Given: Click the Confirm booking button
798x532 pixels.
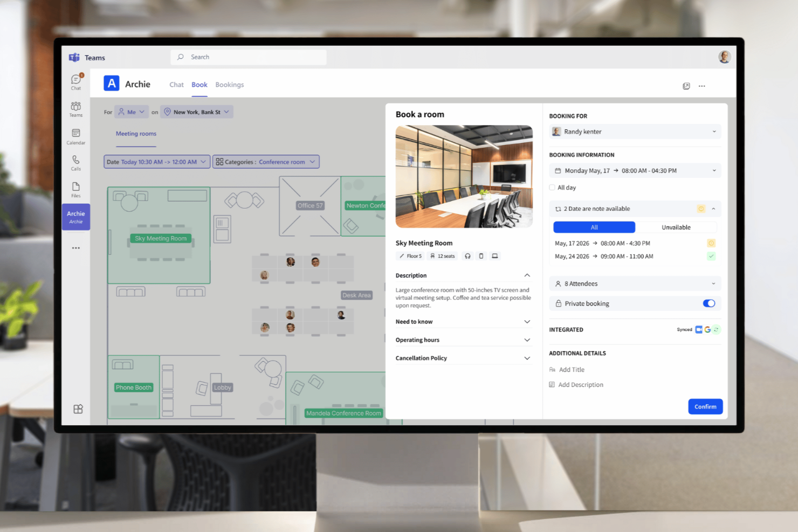Looking at the screenshot, I should pos(705,406).
